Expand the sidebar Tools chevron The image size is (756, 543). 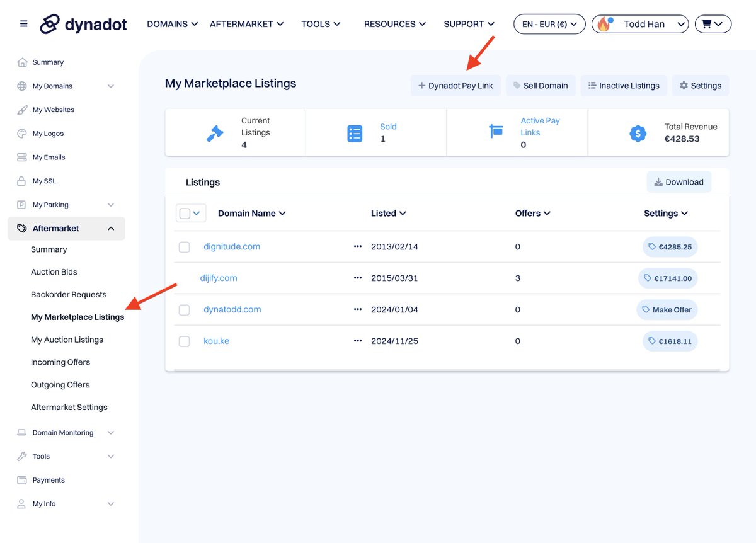[111, 456]
